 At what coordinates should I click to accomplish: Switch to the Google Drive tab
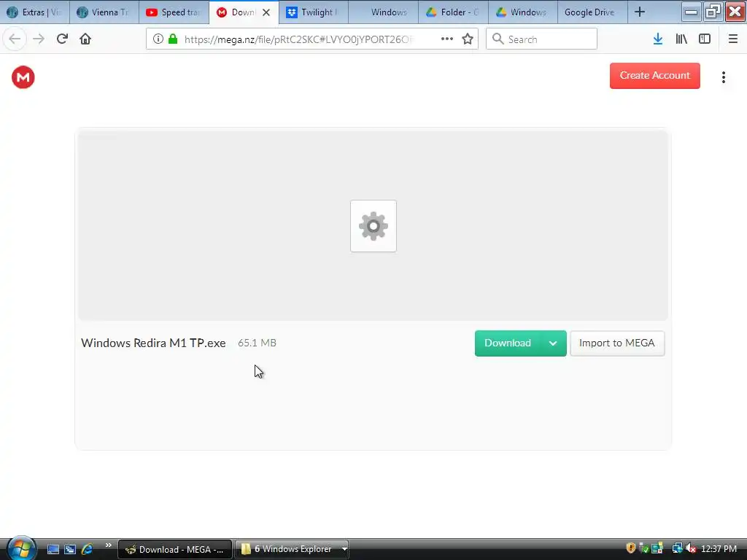592,12
